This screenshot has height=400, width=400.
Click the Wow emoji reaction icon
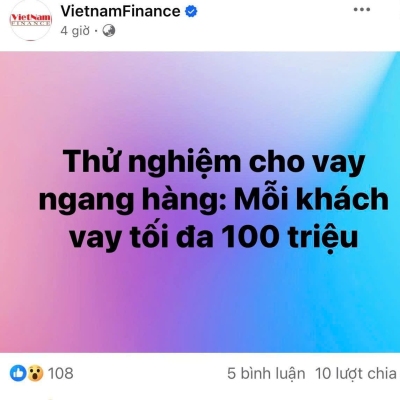pyautogui.click(x=35, y=373)
